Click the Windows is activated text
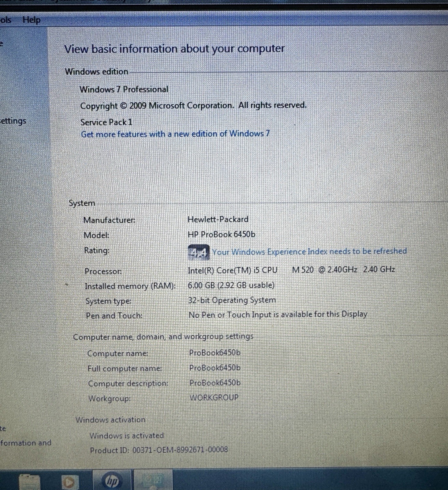Viewport: 448px width, 490px height. [x=127, y=435]
